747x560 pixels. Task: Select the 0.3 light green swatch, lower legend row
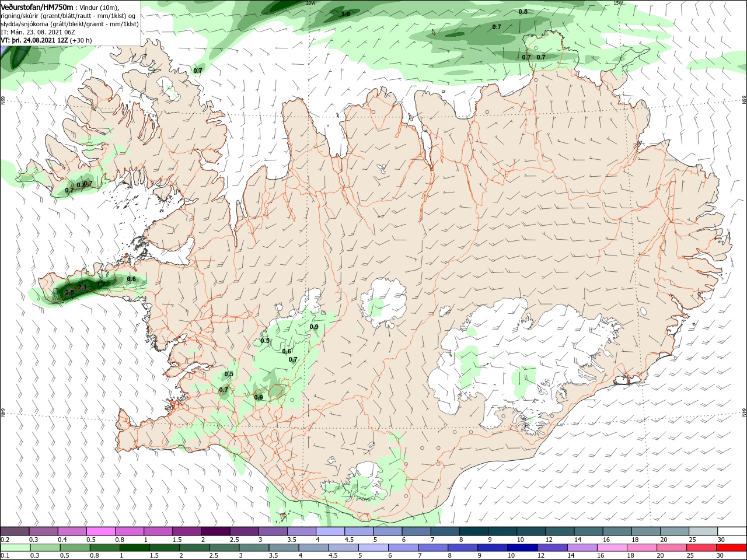(46, 548)
